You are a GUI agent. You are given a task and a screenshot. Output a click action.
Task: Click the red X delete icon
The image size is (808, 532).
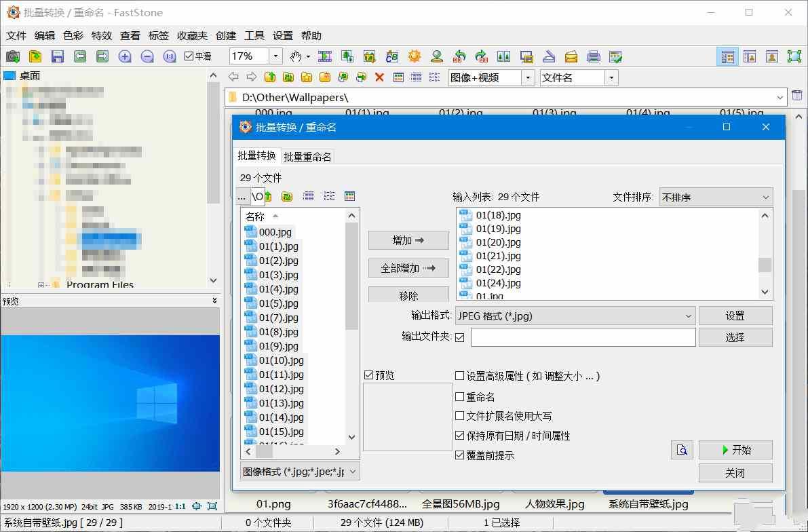click(x=378, y=77)
